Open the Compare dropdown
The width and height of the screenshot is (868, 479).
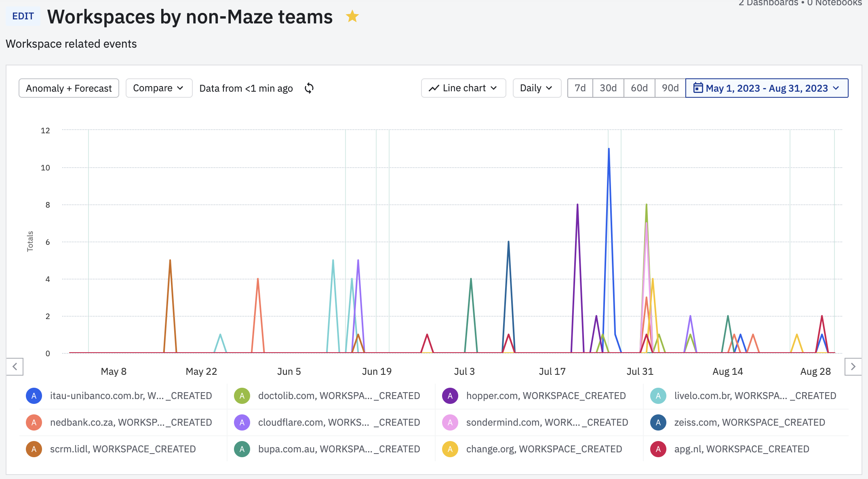[x=158, y=88]
